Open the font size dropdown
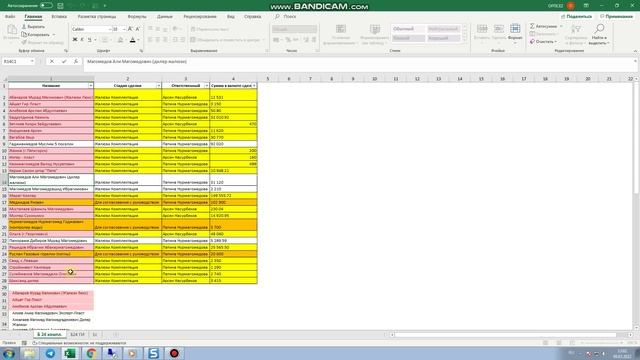This screenshot has height=360, width=640. [124, 29]
